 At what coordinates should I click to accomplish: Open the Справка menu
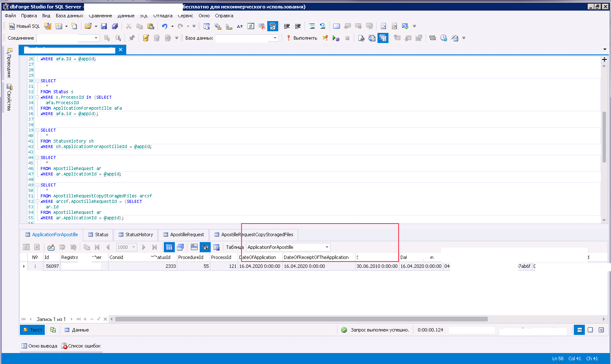point(224,16)
